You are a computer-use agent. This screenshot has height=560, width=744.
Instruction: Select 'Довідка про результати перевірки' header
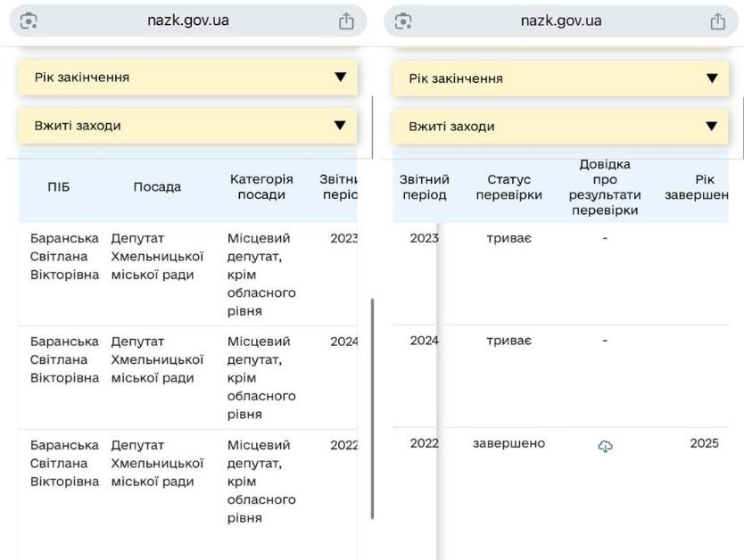(605, 187)
